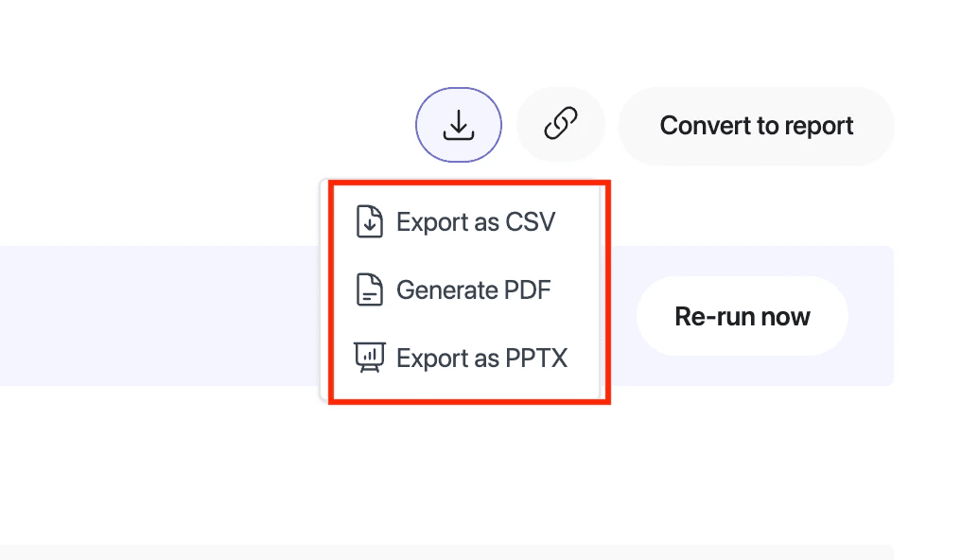Viewport: 961px width, 560px height.
Task: Click the document icon next to Generate PDF
Action: [x=370, y=289]
